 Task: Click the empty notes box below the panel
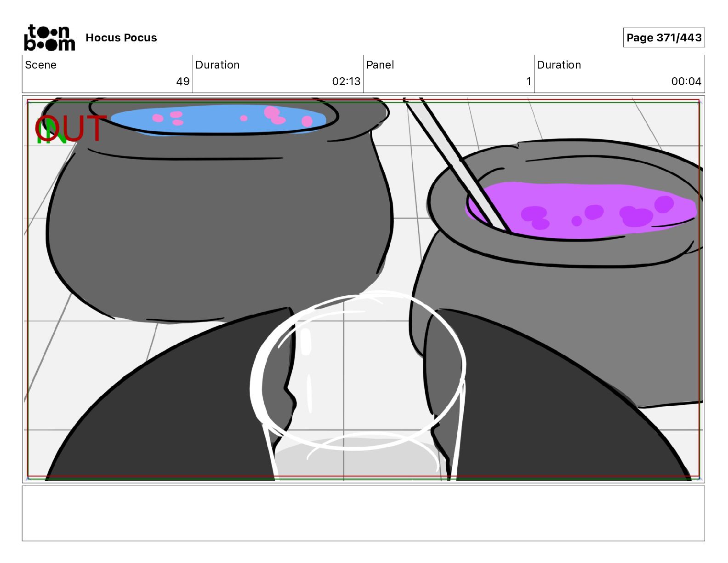(x=364, y=513)
